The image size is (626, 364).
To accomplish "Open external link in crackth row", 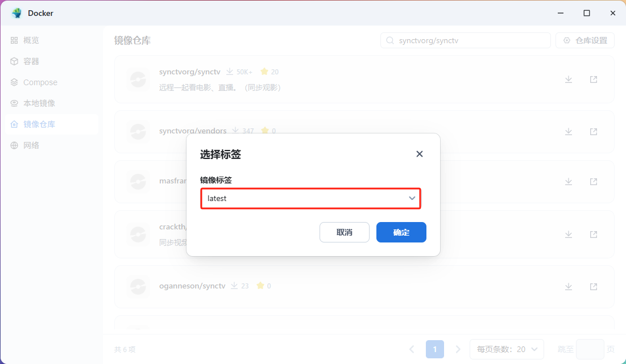I will [594, 234].
